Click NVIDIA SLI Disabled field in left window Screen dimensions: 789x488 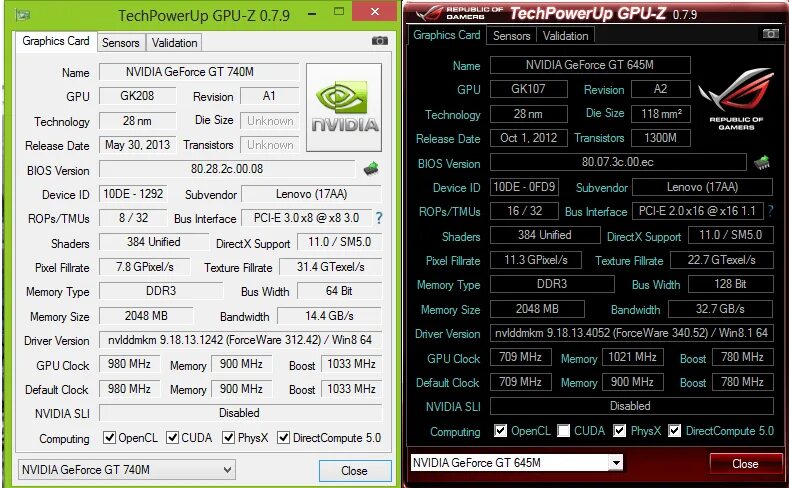[240, 413]
